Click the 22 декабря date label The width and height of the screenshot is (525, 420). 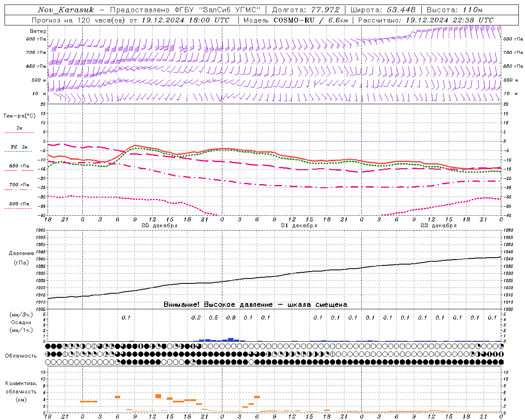pos(438,226)
